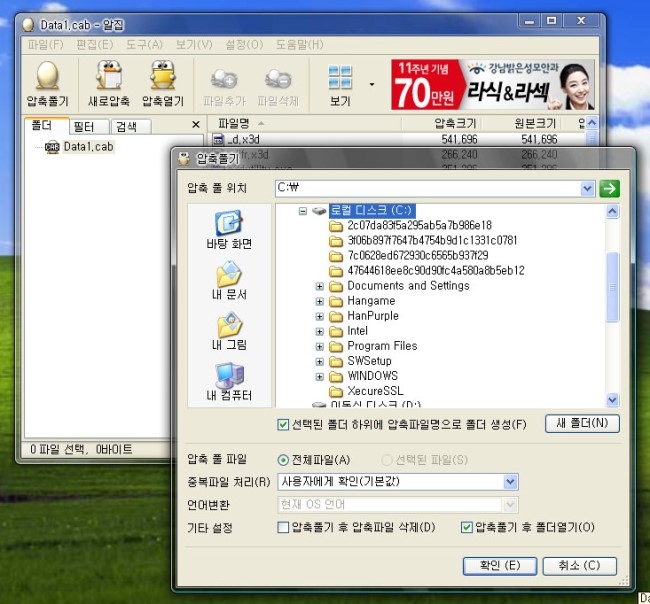This screenshot has height=604, width=650.
Task: Click the 압축풀기 (extract) toolbar icon
Action: (47, 83)
